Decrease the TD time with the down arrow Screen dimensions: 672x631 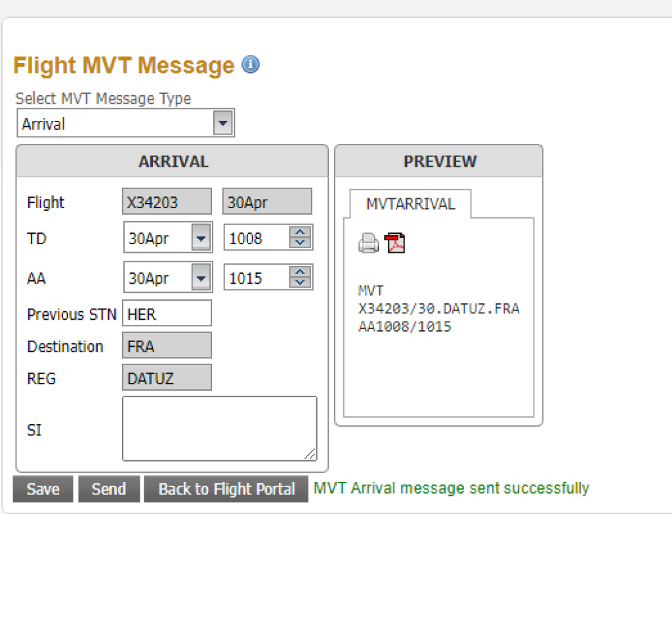pos(301,242)
